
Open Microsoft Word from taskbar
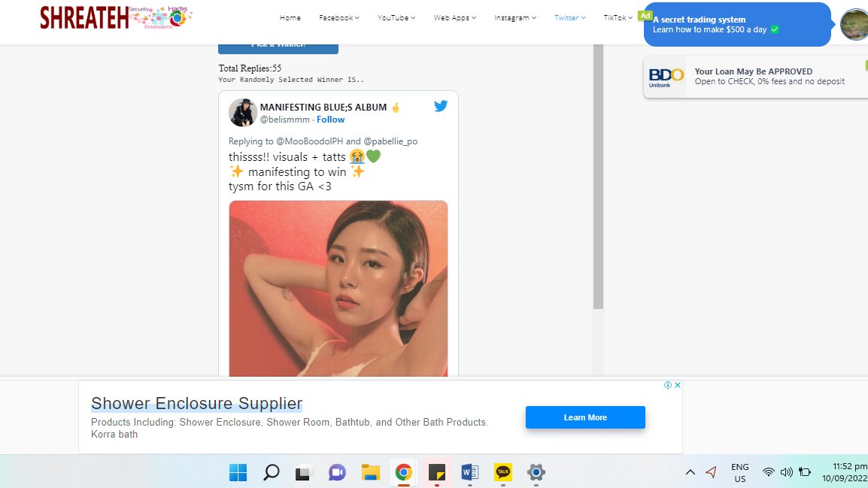tap(469, 472)
